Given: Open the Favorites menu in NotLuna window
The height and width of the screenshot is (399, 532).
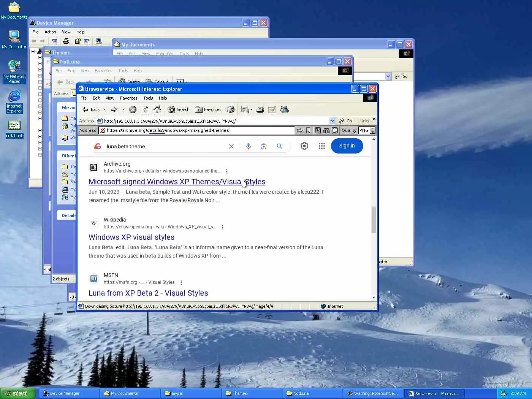Looking at the screenshot, I should pyautogui.click(x=103, y=71).
